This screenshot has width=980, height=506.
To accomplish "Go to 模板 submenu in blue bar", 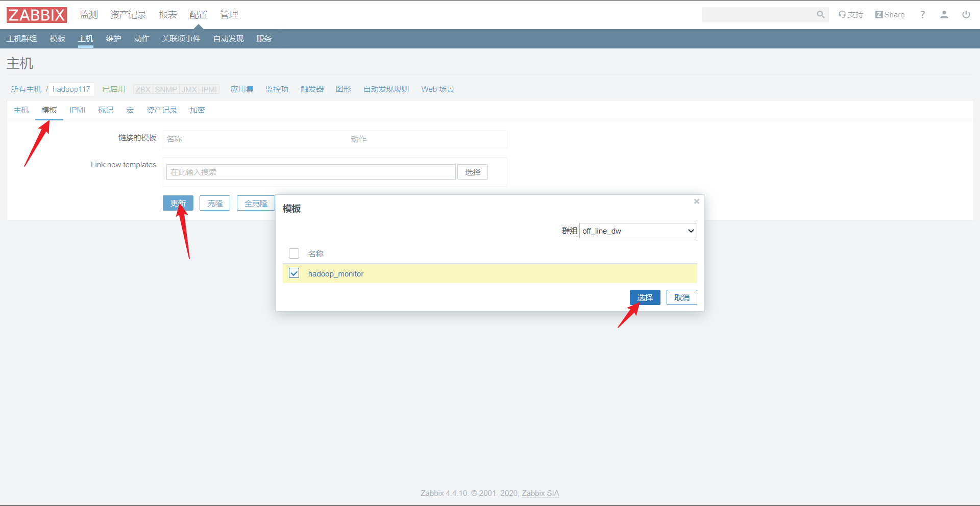I will click(x=57, y=39).
